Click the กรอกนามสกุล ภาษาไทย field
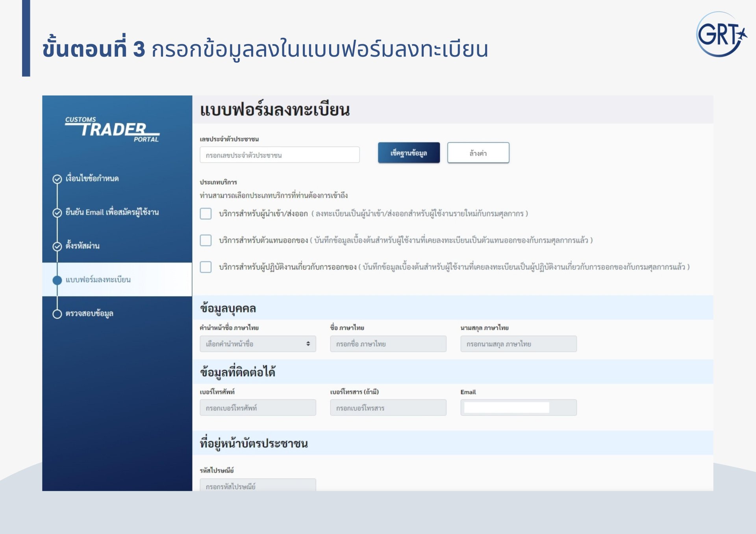This screenshot has height=534, width=756. point(518,344)
